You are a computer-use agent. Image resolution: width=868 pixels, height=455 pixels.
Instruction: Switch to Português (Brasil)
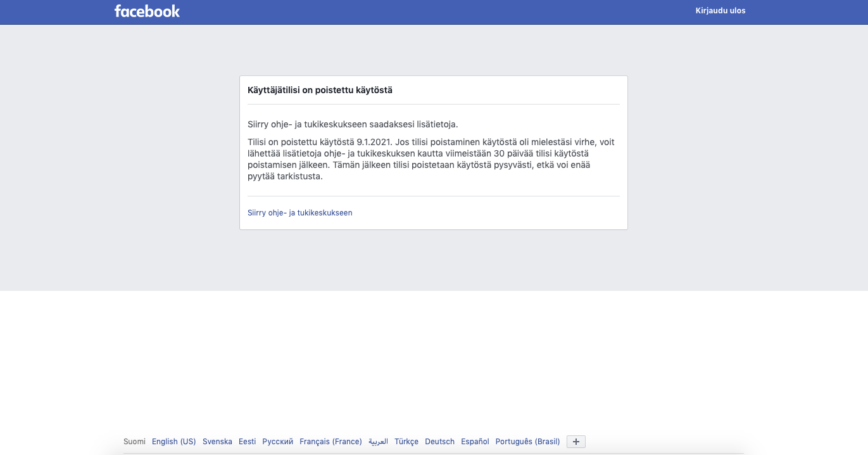tap(527, 442)
